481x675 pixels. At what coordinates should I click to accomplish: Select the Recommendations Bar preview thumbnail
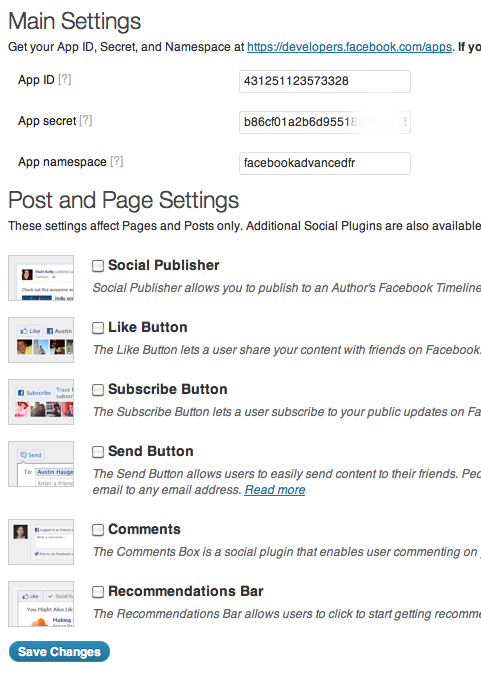click(x=41, y=604)
